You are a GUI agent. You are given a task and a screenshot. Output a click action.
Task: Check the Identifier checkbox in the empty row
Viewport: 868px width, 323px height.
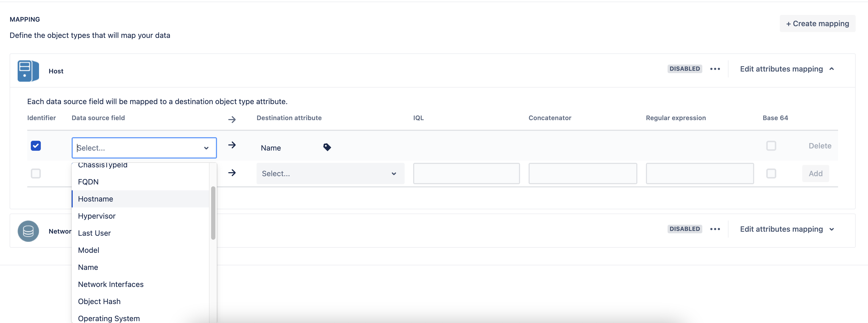click(36, 174)
